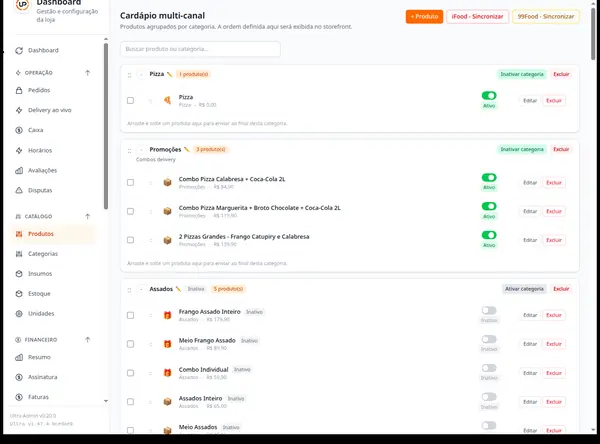This screenshot has height=444, width=600.
Task: Click 99Food - Sincronizar button
Action: pyautogui.click(x=546, y=16)
